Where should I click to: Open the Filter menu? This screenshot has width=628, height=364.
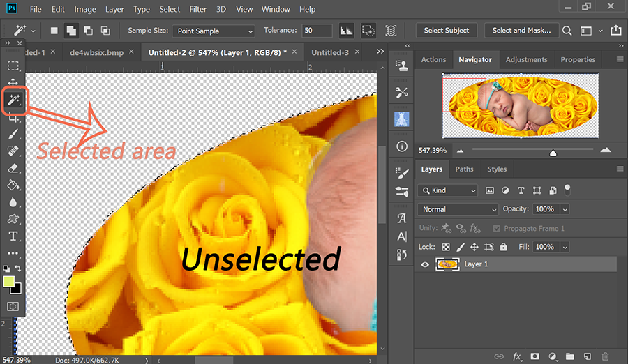pos(197,10)
